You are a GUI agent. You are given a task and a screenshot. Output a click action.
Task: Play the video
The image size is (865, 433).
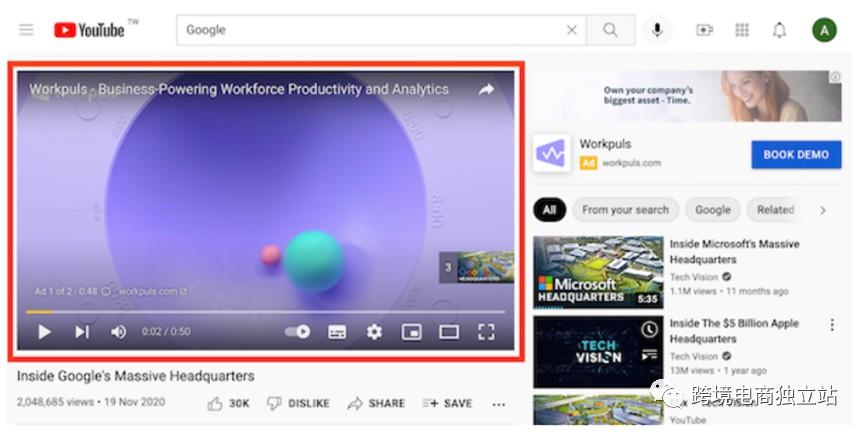coord(44,332)
